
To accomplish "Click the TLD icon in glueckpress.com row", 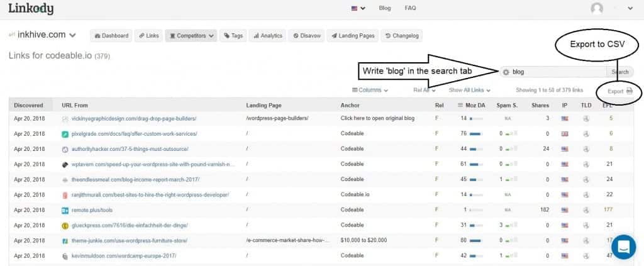I will coord(586,225).
